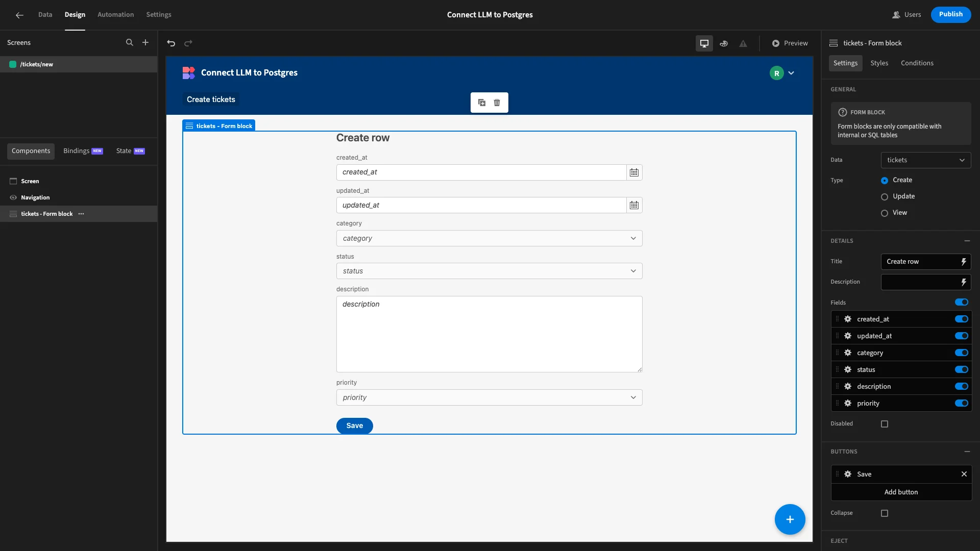The width and height of the screenshot is (980, 551).
Task: Switch to the State tab
Action: pyautogui.click(x=130, y=151)
